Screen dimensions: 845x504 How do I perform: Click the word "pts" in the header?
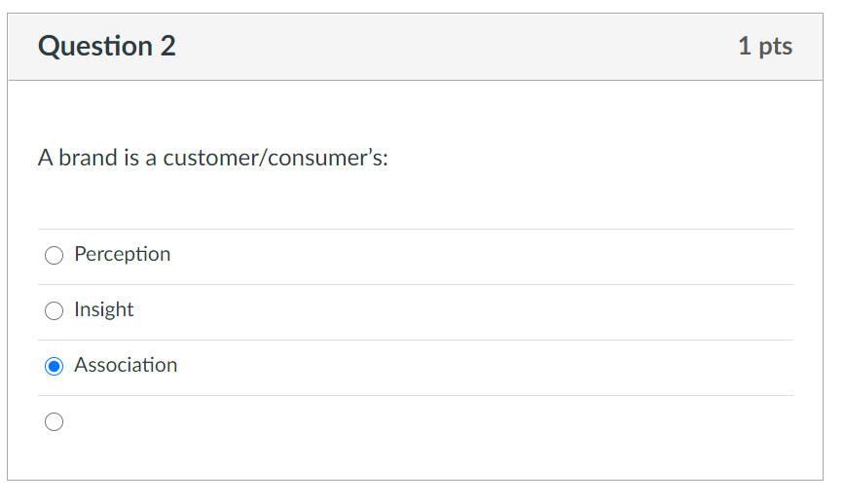point(776,47)
